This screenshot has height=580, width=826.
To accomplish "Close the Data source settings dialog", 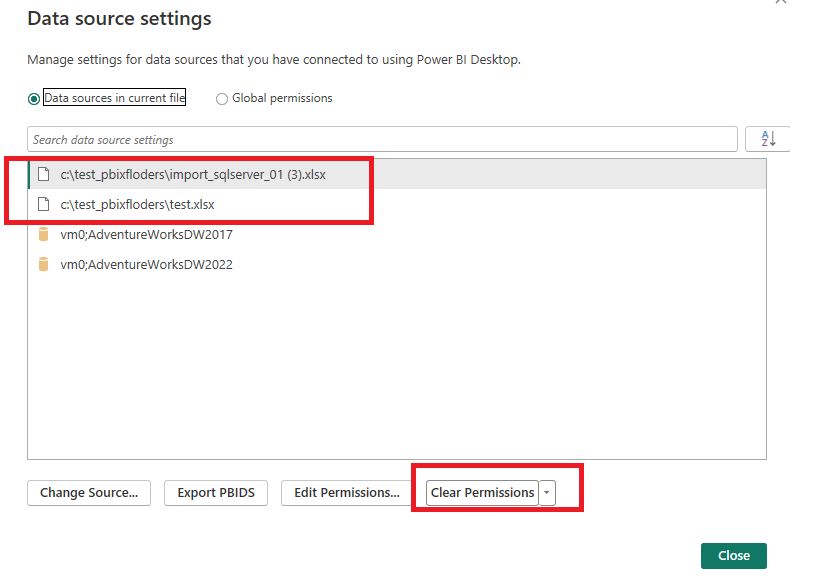I will (x=734, y=556).
